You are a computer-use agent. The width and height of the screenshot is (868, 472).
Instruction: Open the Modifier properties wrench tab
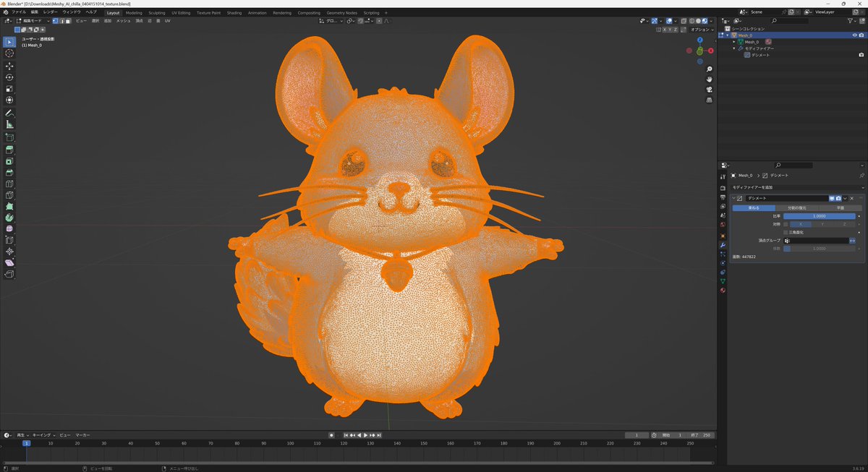tap(723, 245)
